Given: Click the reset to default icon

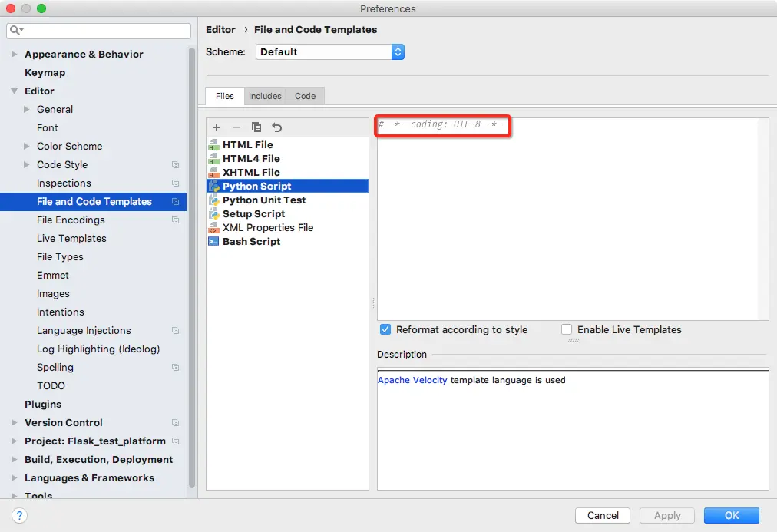Looking at the screenshot, I should click(276, 127).
